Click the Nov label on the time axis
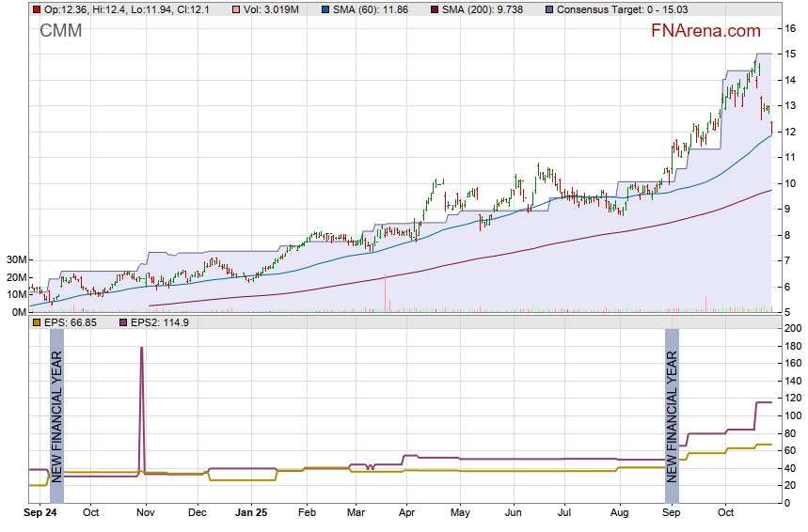 145,513
